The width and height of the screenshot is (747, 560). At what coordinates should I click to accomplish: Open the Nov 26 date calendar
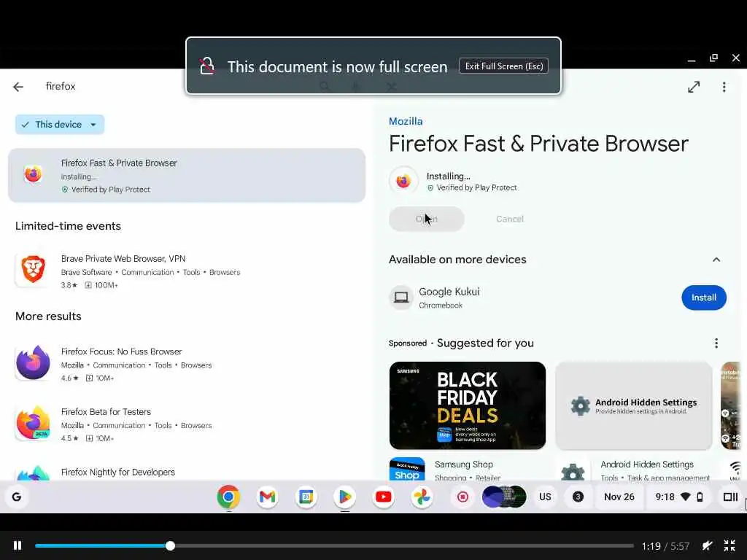click(619, 497)
